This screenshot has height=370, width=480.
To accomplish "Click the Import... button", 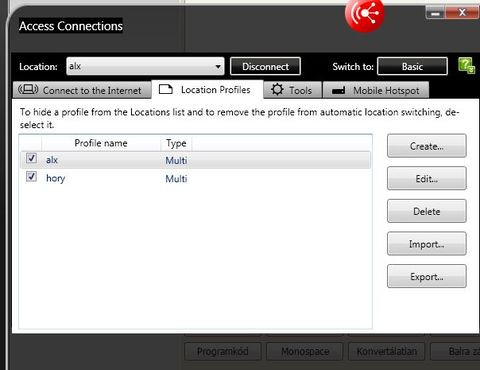I will (427, 244).
